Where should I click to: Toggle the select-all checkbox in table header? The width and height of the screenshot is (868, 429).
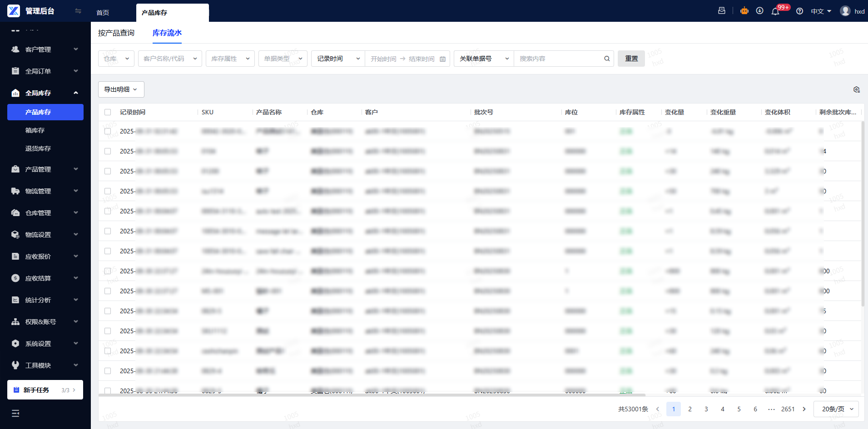point(108,112)
